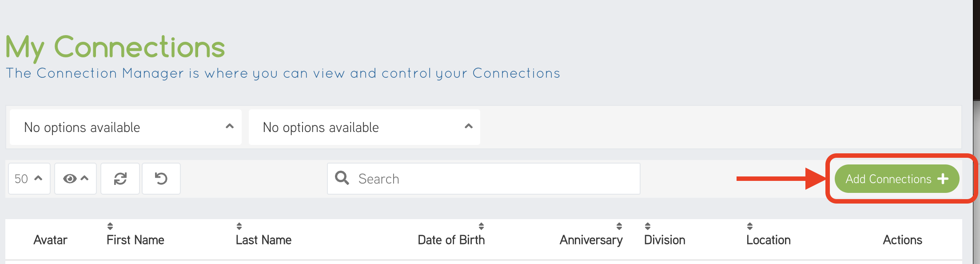Open the 50 rows-per-page dropdown
The height and width of the screenshot is (264, 980).
[x=29, y=179]
